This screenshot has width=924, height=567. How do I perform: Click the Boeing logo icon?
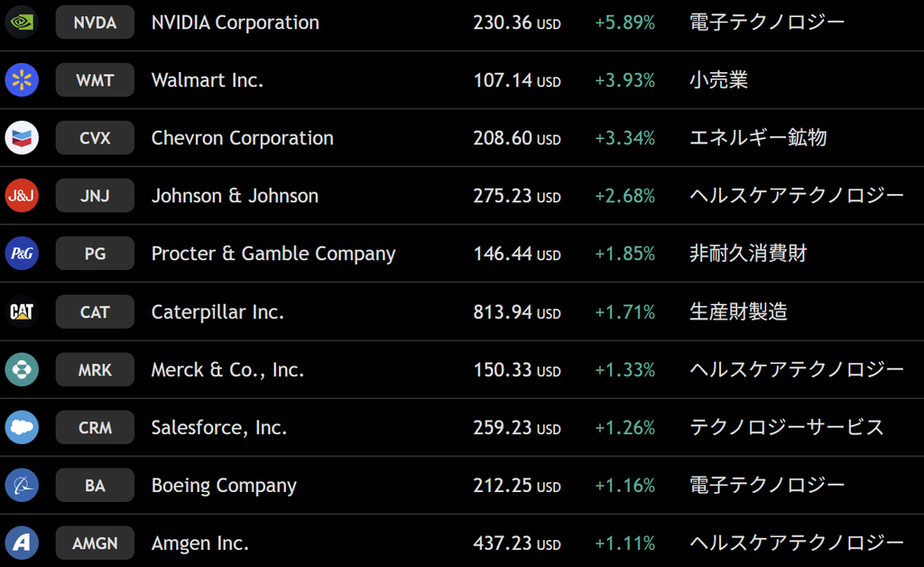tap(22, 485)
